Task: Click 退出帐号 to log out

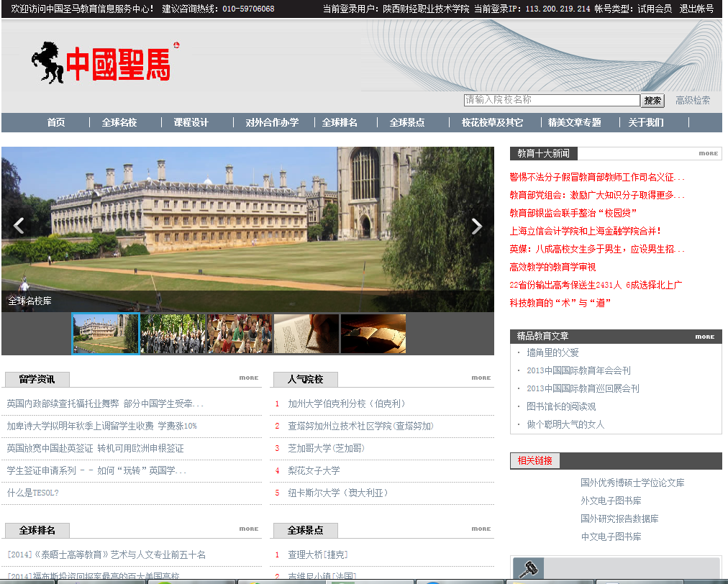Action: tap(696, 9)
